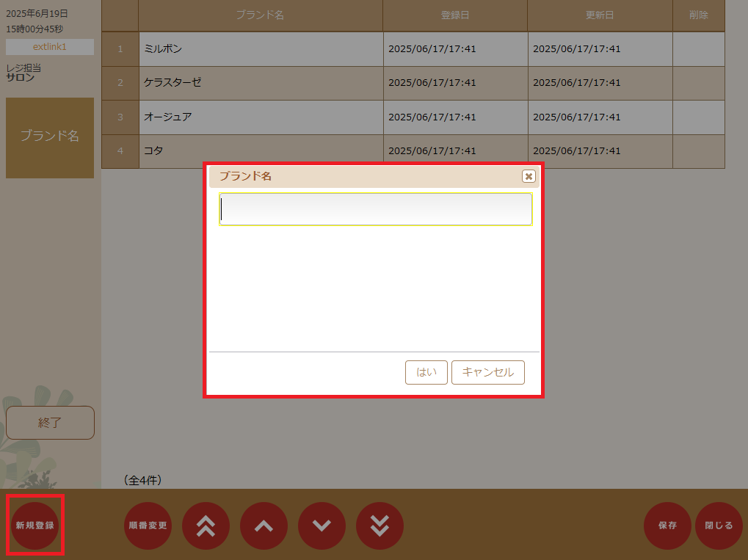
Task: Cancel the brand name dialog with キャンセル
Action: click(488, 372)
